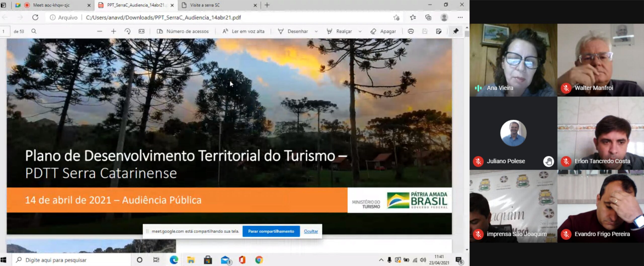Click the browser profile avatar

point(444,17)
